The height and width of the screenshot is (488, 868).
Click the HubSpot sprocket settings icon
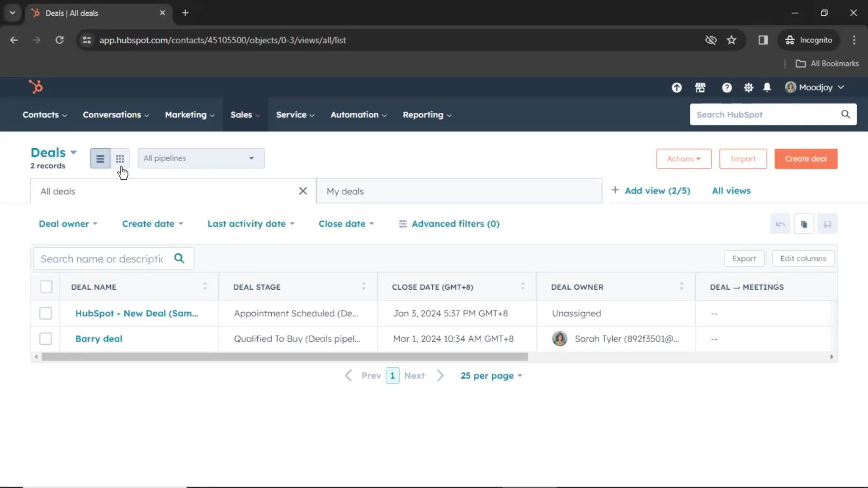tap(749, 87)
